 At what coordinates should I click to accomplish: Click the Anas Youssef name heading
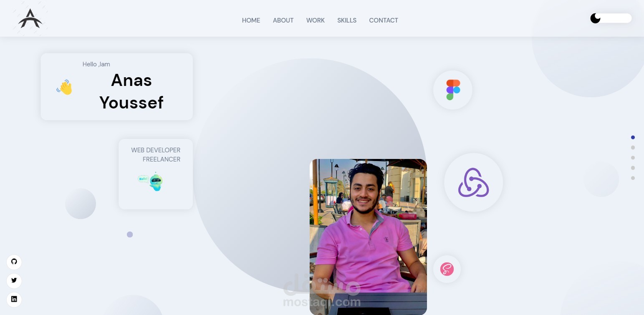pos(131,91)
